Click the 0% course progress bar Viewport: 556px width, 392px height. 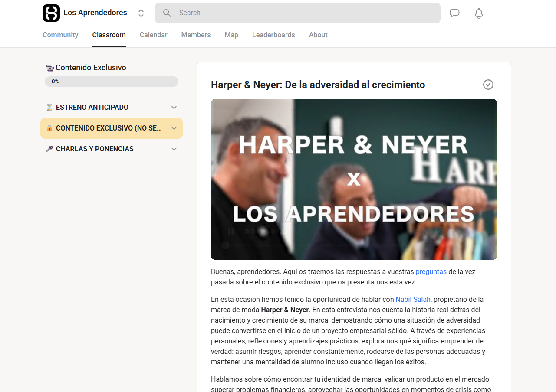[x=111, y=82]
